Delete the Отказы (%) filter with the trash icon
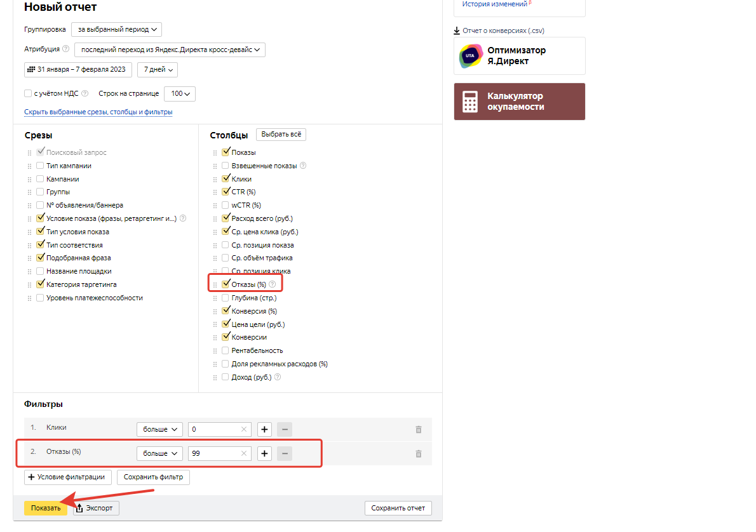The width and height of the screenshot is (756, 532). point(419,453)
